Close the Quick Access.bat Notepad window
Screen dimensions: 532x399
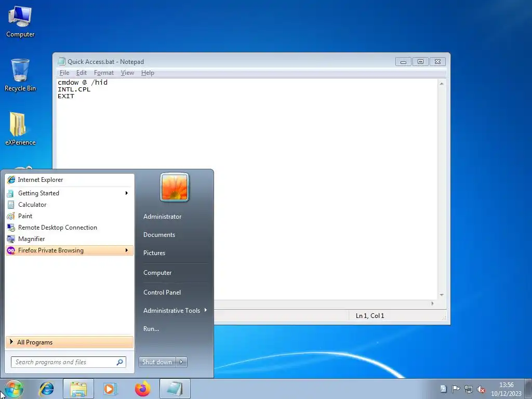[437, 62]
